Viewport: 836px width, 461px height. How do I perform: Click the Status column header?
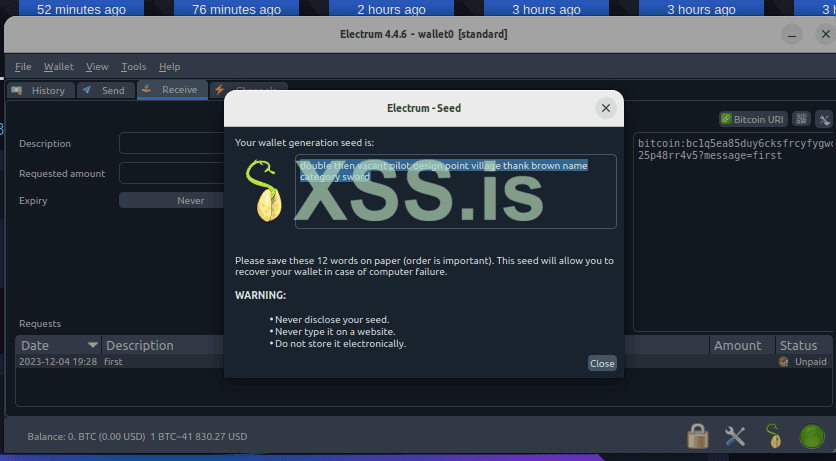[803, 345]
